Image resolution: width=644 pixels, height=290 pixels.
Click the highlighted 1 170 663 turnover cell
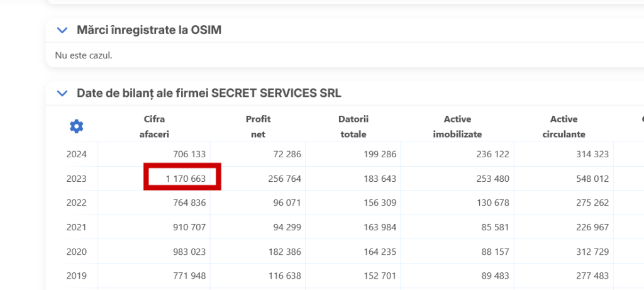(182, 179)
